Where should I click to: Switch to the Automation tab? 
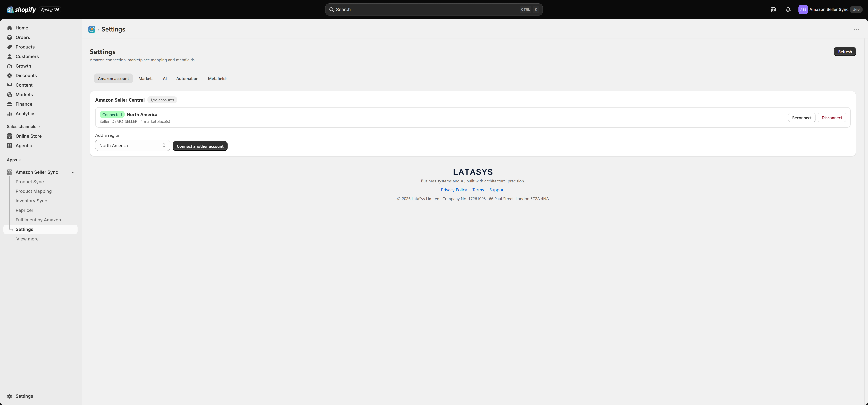pyautogui.click(x=187, y=79)
